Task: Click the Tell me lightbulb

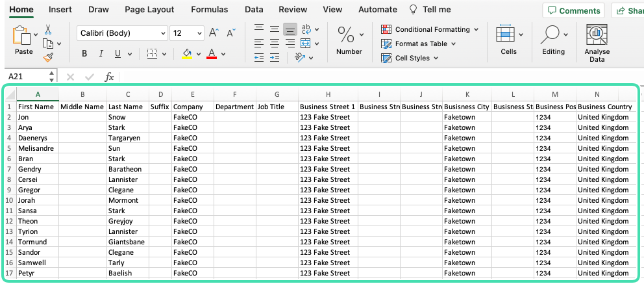Action: click(x=414, y=10)
